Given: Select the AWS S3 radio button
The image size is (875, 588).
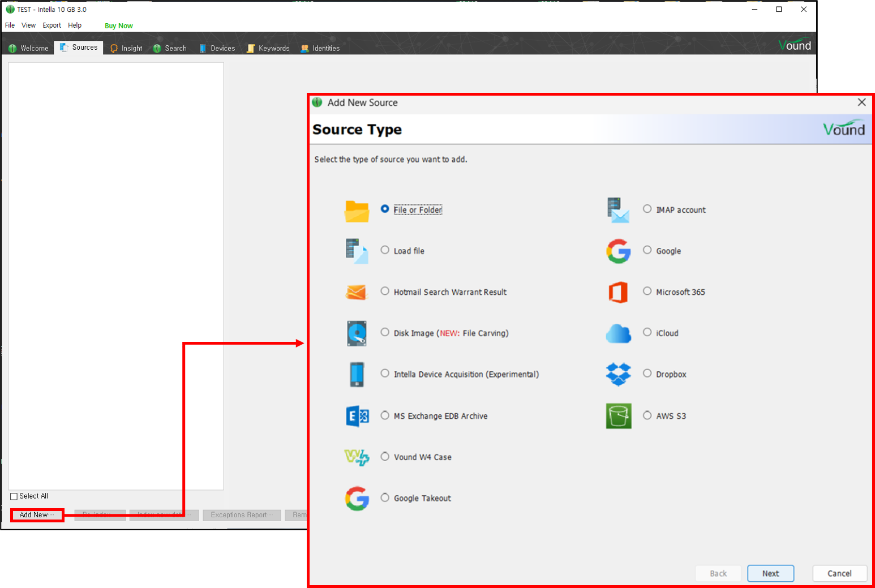Looking at the screenshot, I should pos(647,415).
